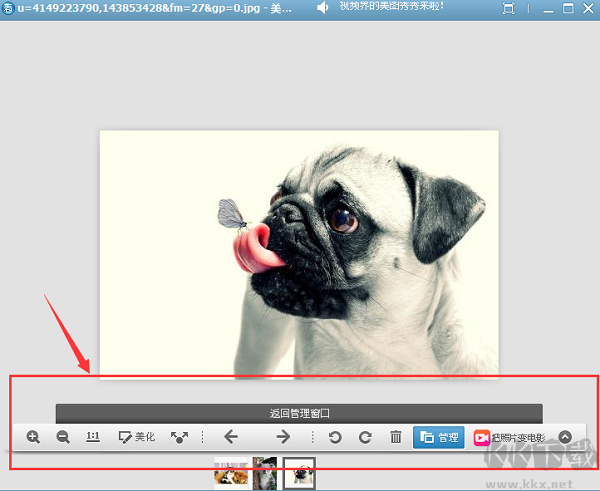Screen dimensions: 600x491
Task: Click the pug photo in the viewer
Action: click(x=299, y=254)
